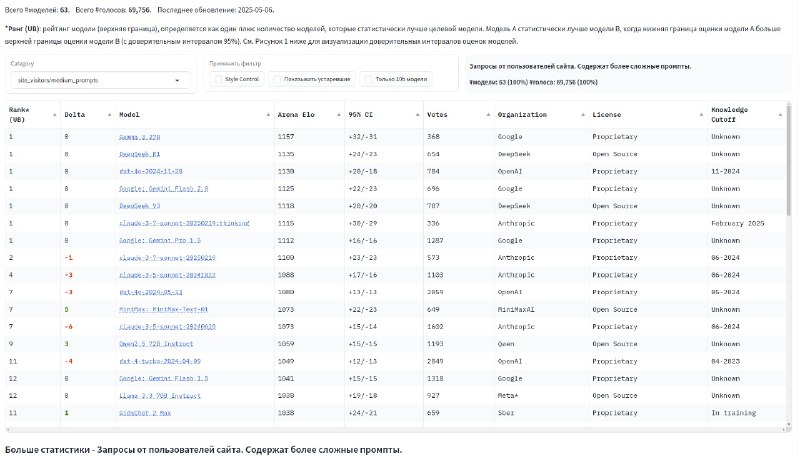Select the CI value +32/-31
The height and width of the screenshot is (456, 800).
coord(363,137)
